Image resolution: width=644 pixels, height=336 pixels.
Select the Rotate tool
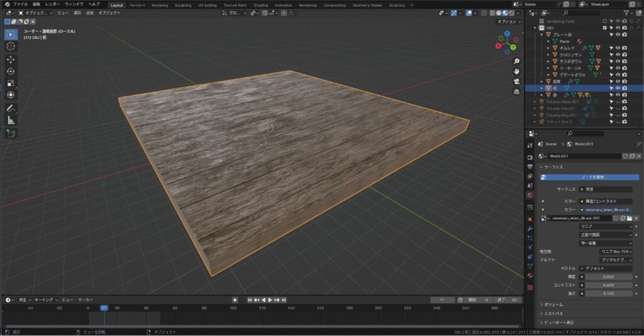pos(11,72)
